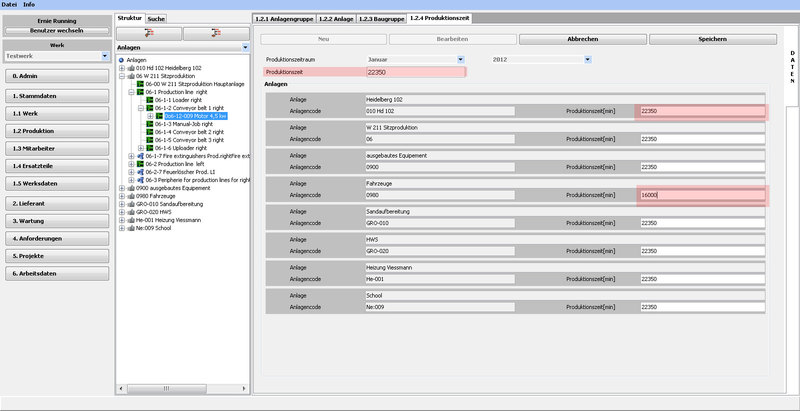Click the left tree expand-all icon button

click(x=149, y=33)
